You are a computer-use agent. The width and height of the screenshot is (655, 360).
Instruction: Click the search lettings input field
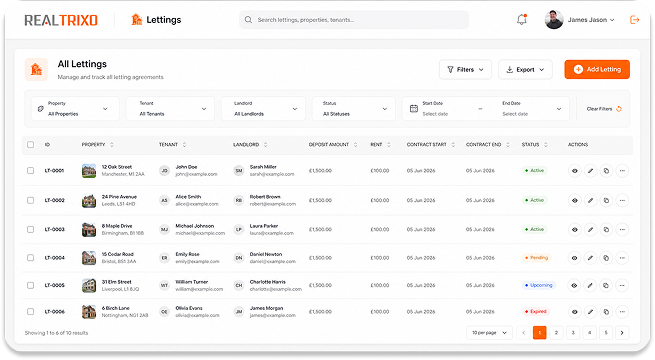tap(354, 20)
